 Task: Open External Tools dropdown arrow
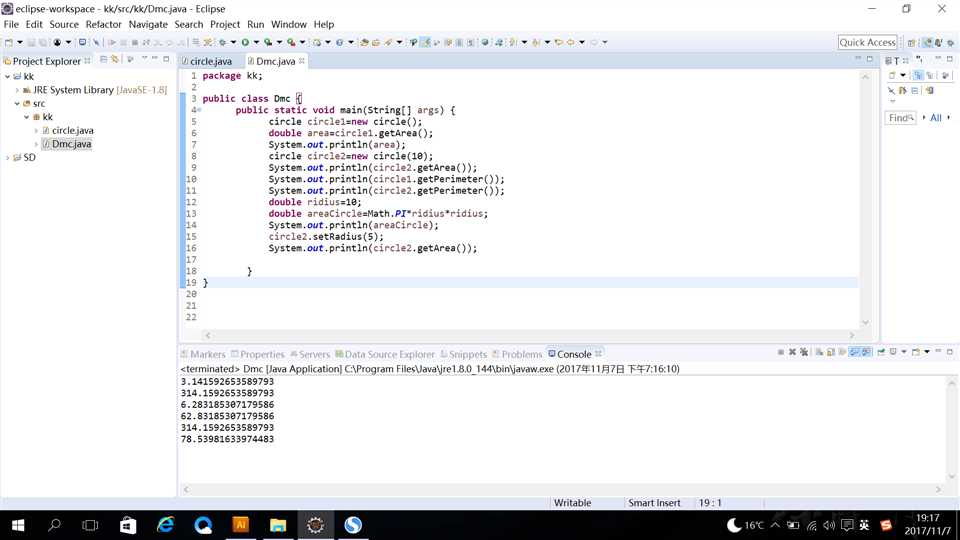[302, 42]
